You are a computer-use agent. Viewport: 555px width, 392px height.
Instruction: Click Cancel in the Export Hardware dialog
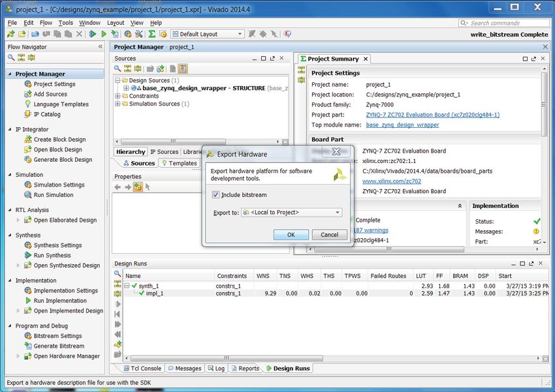pos(330,235)
